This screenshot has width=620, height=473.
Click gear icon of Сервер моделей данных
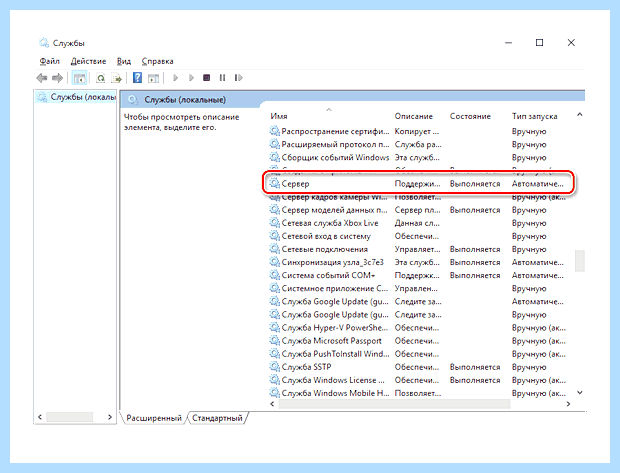pyautogui.click(x=274, y=210)
